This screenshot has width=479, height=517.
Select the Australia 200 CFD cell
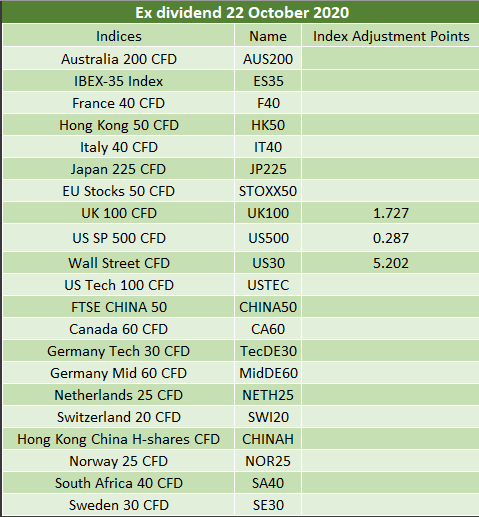point(119,59)
